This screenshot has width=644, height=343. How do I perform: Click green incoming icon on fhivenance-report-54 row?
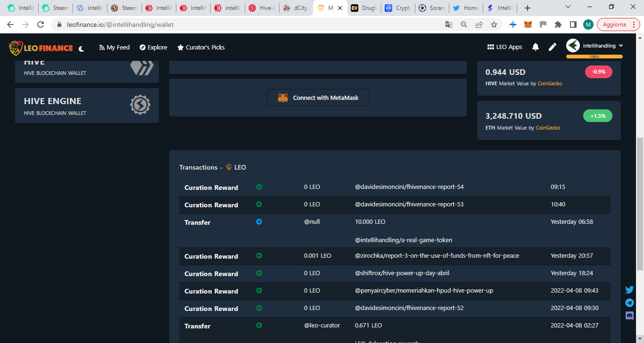[259, 187]
